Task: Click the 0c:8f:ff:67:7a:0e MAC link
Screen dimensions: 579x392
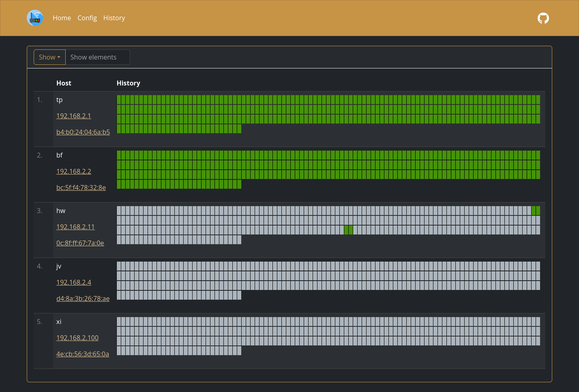Action: [x=80, y=243]
